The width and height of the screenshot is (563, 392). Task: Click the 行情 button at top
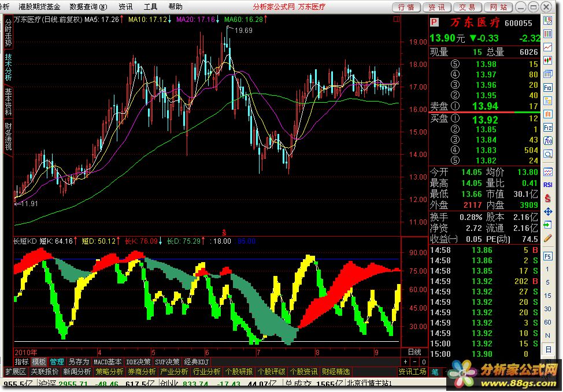(x=406, y=7)
